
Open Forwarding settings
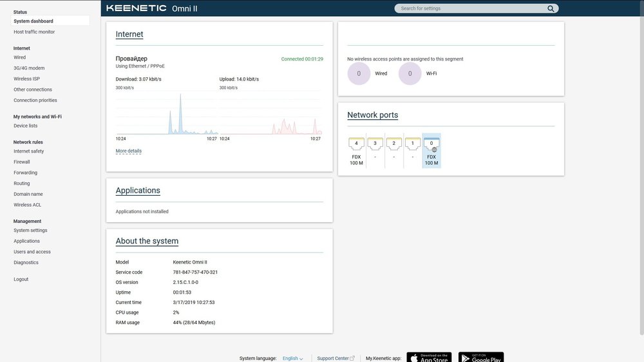pyautogui.click(x=26, y=173)
